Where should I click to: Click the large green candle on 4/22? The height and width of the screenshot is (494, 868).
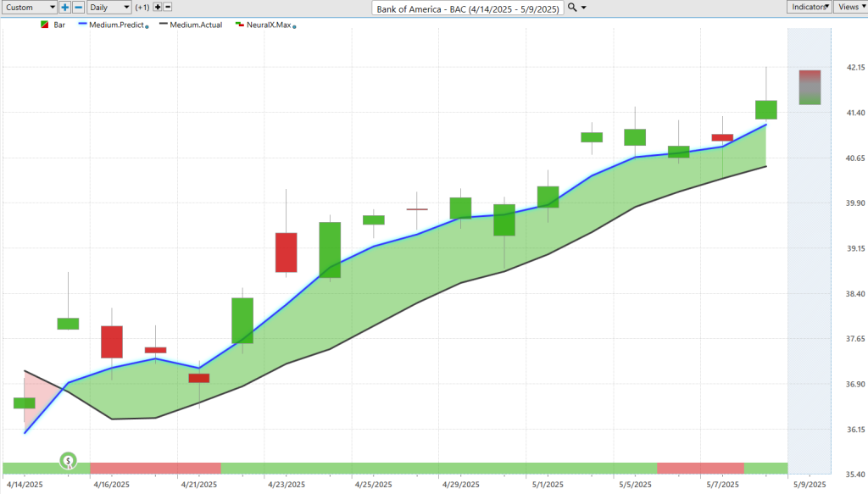click(x=242, y=321)
